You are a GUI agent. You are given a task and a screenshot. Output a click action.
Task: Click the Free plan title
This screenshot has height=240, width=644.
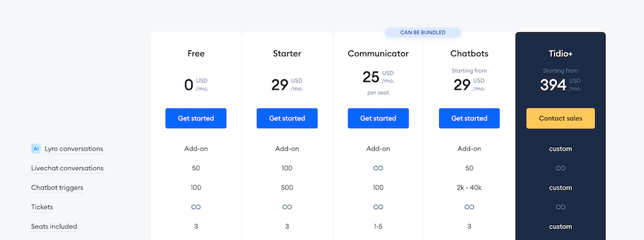coord(196,54)
